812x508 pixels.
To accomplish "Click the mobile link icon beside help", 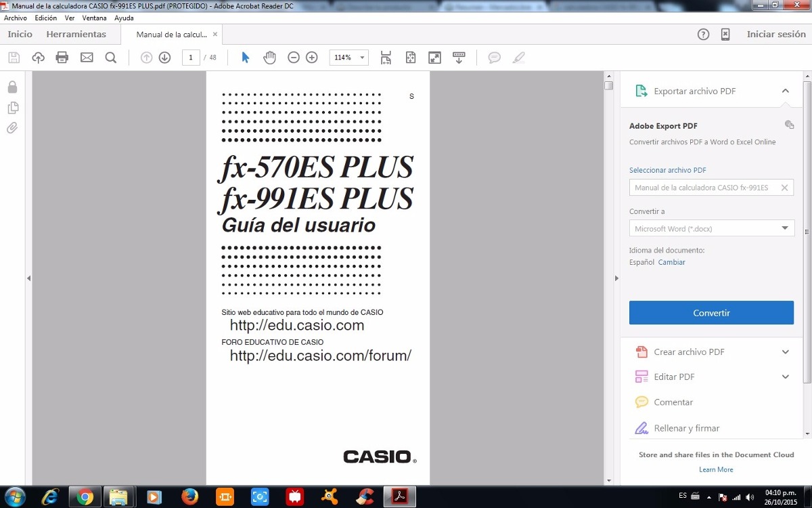I will click(725, 35).
